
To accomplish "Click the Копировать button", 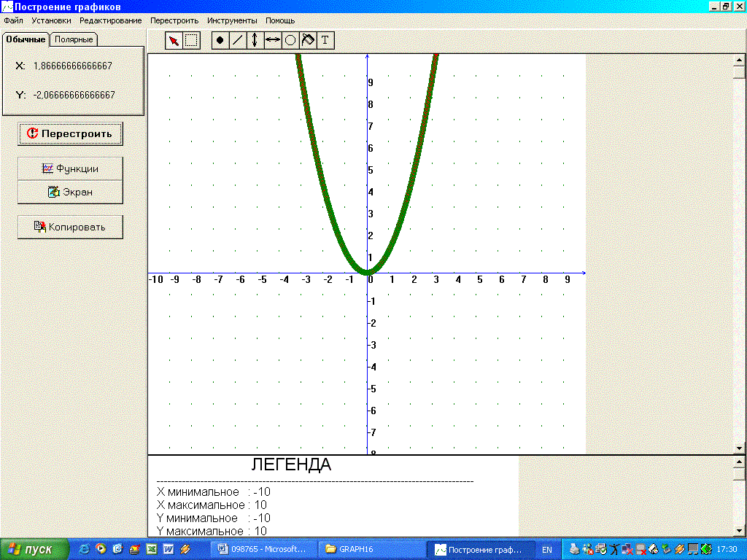I will [70, 227].
